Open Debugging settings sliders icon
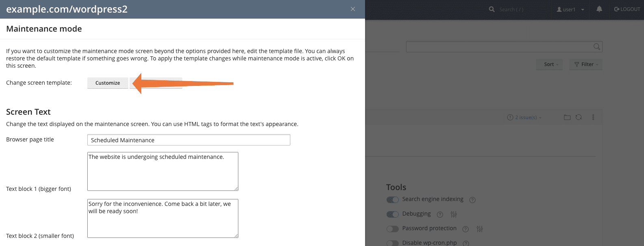The width and height of the screenshot is (644, 246). coord(454,214)
